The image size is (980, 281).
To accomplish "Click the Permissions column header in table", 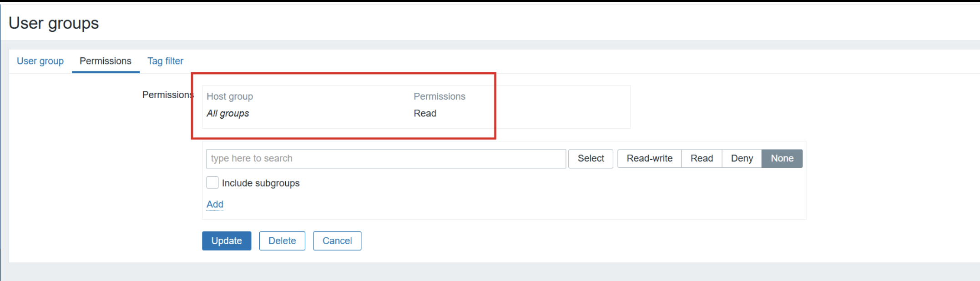I will tap(439, 96).
